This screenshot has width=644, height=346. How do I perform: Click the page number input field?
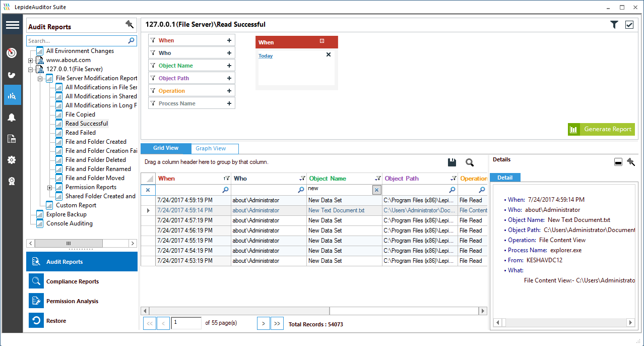[x=186, y=323]
